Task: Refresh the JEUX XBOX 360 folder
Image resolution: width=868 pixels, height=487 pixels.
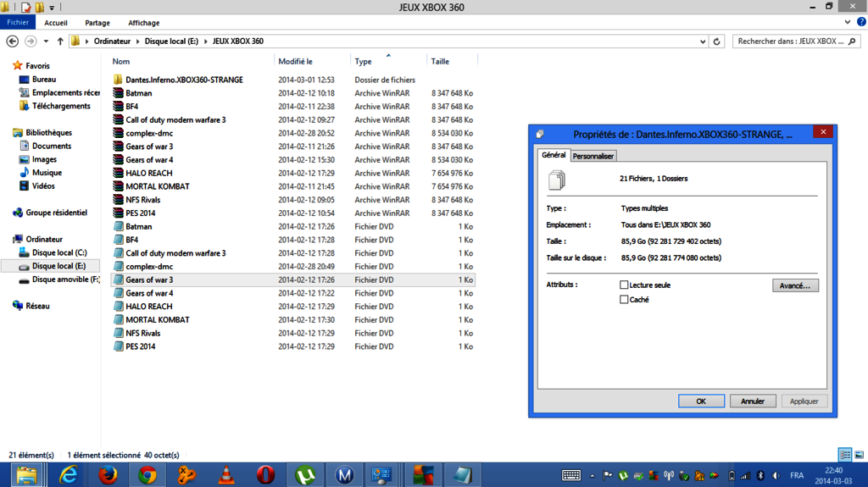Action: click(x=716, y=41)
